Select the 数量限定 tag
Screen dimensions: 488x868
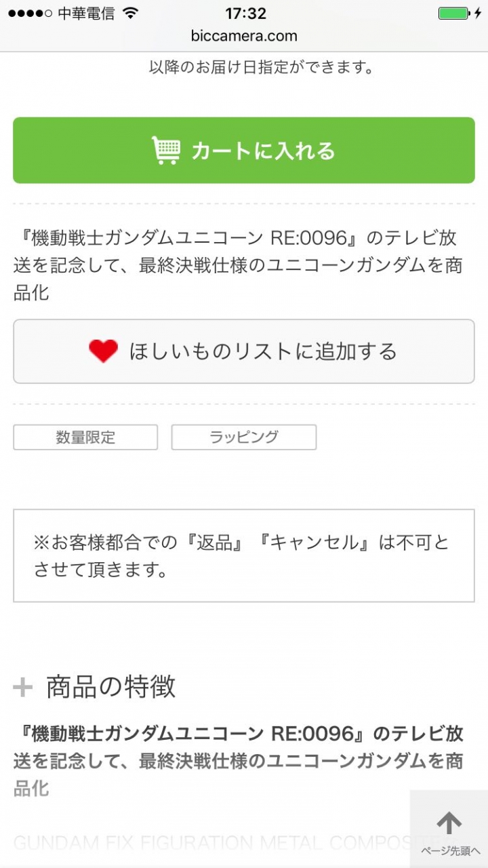pyautogui.click(x=85, y=437)
